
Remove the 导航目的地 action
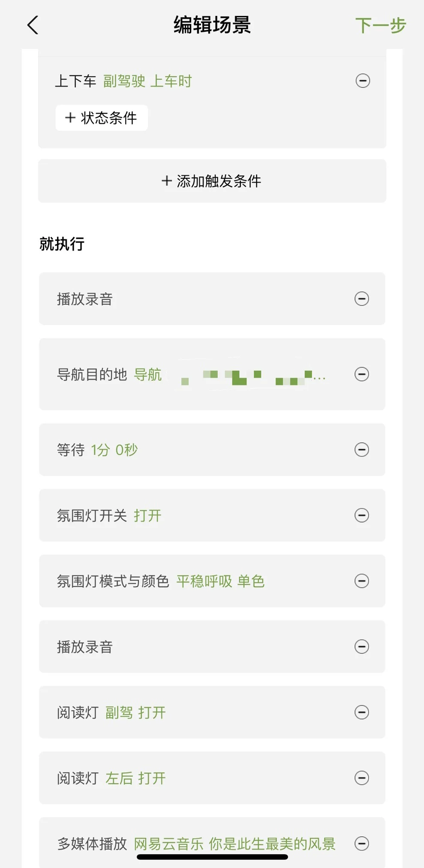coord(361,374)
